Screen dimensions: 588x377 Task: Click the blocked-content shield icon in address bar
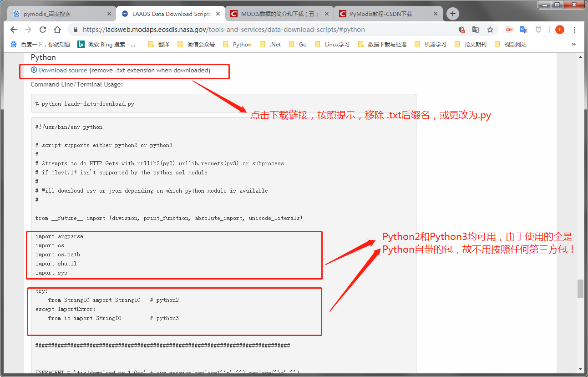pyautogui.click(x=461, y=29)
